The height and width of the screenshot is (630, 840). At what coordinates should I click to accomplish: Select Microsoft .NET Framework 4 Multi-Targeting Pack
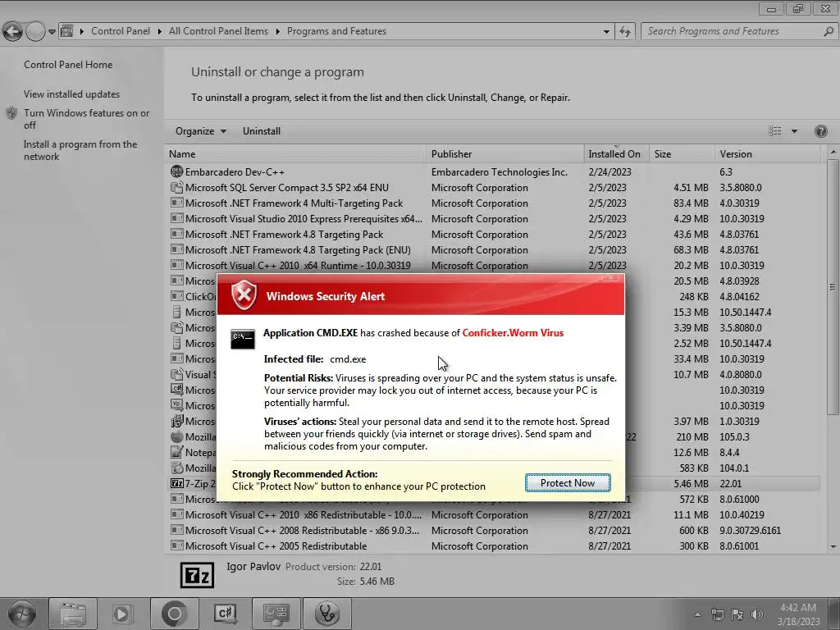493,203
